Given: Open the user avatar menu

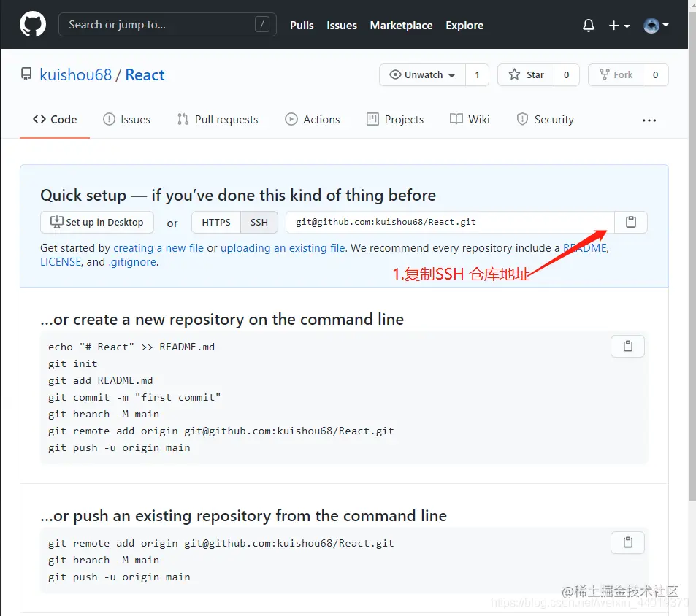Looking at the screenshot, I should click(x=656, y=26).
